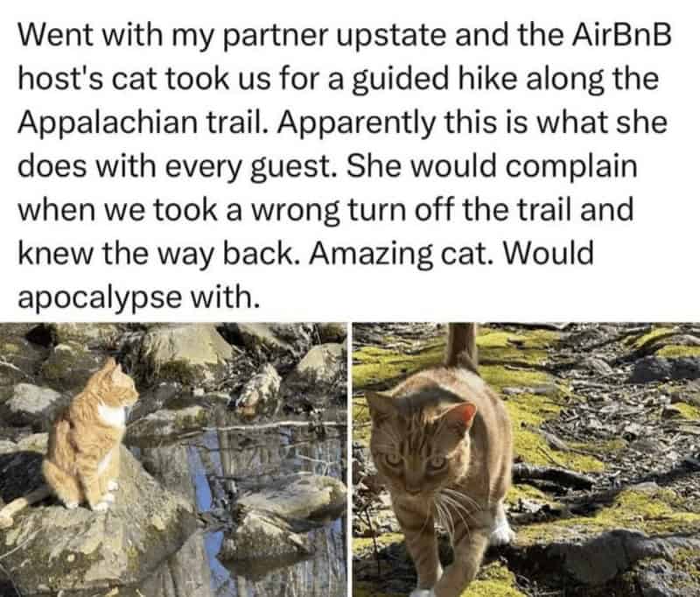This screenshot has height=597, width=700.
Task: Click the cat's white paw in right photo
Action: [501, 530]
